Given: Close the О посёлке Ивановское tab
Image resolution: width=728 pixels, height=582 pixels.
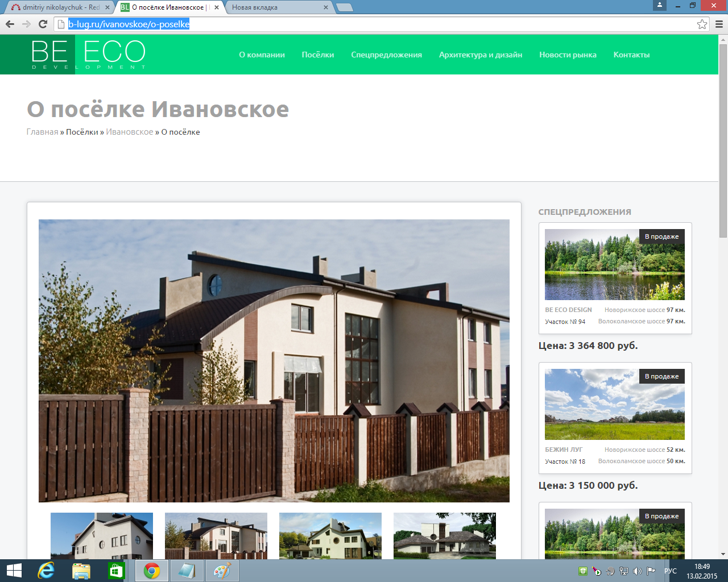Looking at the screenshot, I should coord(217,7).
